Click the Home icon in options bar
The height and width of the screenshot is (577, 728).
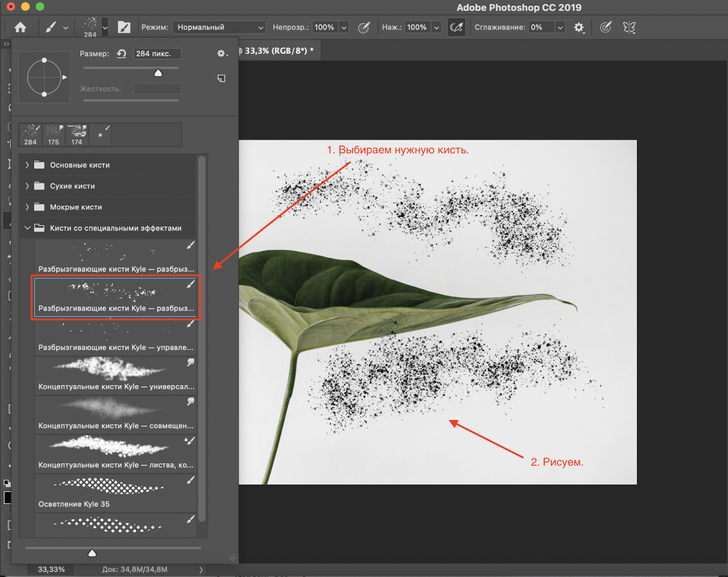click(20, 27)
